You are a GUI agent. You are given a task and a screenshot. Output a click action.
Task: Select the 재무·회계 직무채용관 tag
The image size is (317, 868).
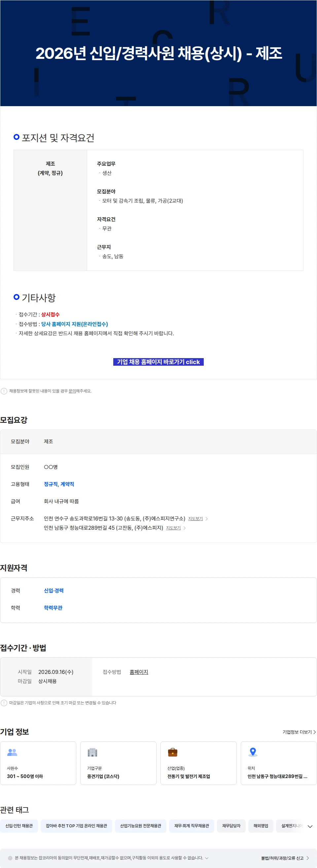(192, 826)
